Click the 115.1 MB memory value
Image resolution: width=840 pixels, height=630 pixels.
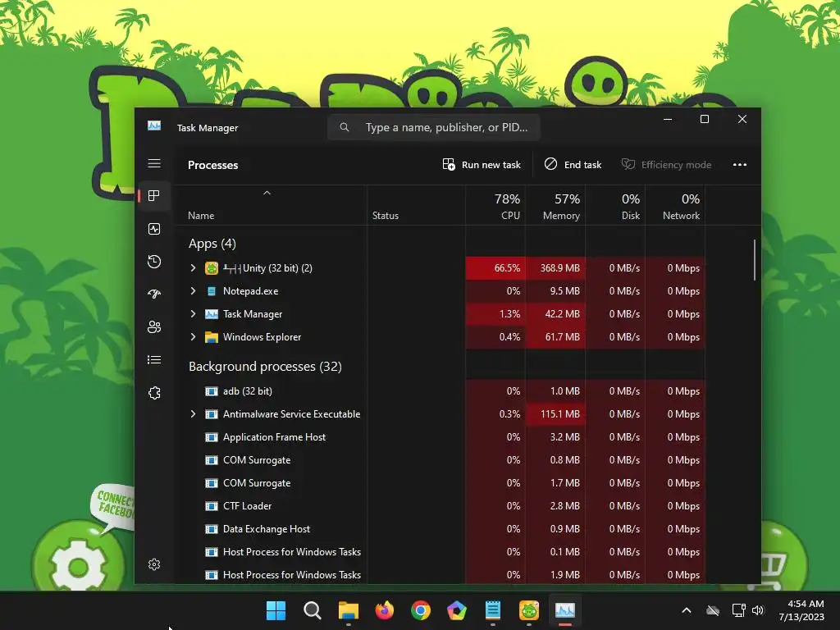coord(559,414)
